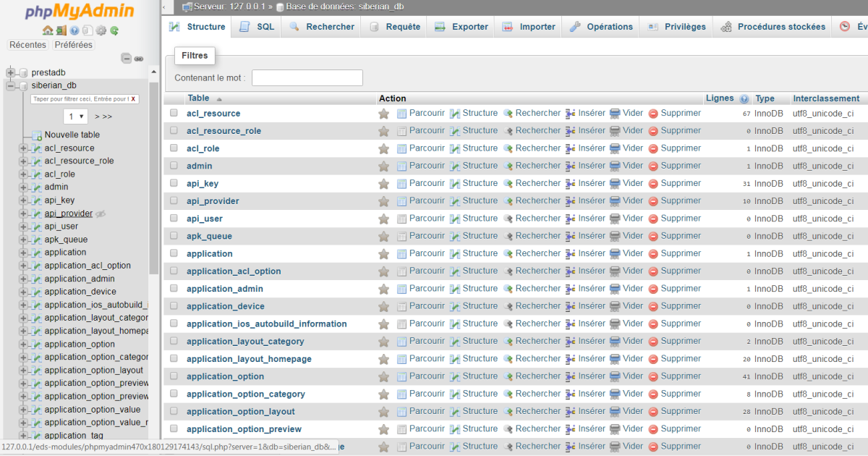868x456 pixels.
Task: Star the api_provider table
Action: 383,201
